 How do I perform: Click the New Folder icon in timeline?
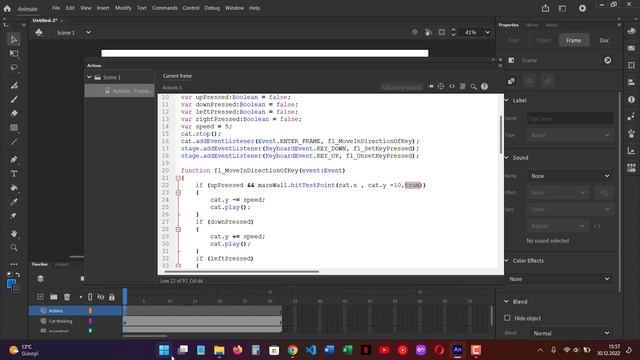(53, 297)
